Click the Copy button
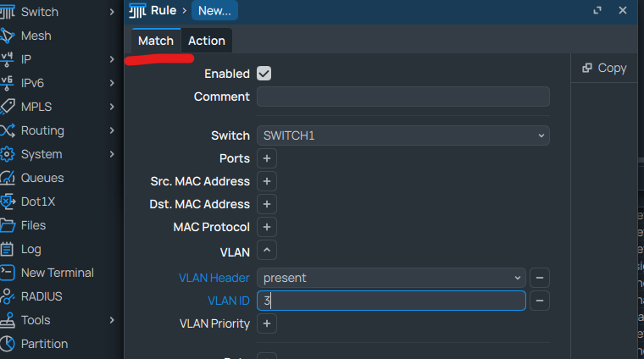Image resolution: width=644 pixels, height=359 pixels. pyautogui.click(x=604, y=68)
